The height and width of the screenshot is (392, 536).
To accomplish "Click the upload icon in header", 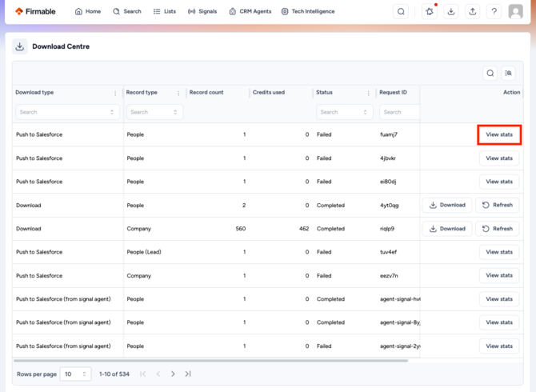I will [473, 12].
